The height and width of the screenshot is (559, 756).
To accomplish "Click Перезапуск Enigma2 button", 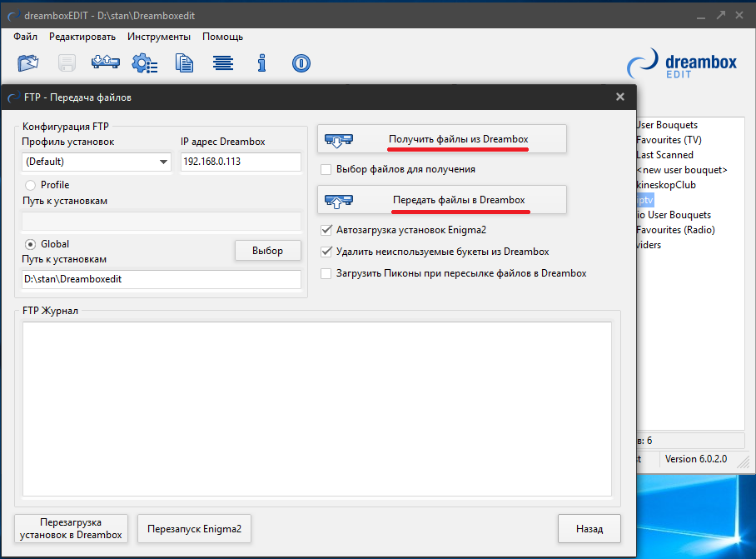I will (194, 529).
